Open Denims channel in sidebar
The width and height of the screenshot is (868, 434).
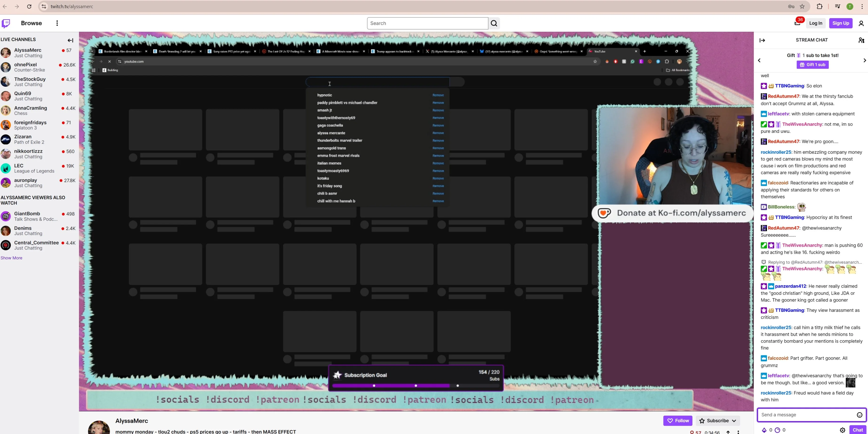[39, 231]
